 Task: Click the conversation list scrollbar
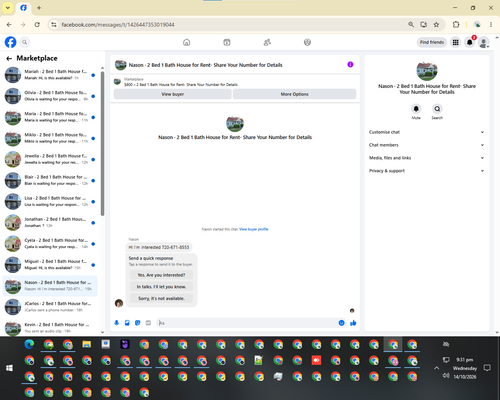pyautogui.click(x=102, y=143)
